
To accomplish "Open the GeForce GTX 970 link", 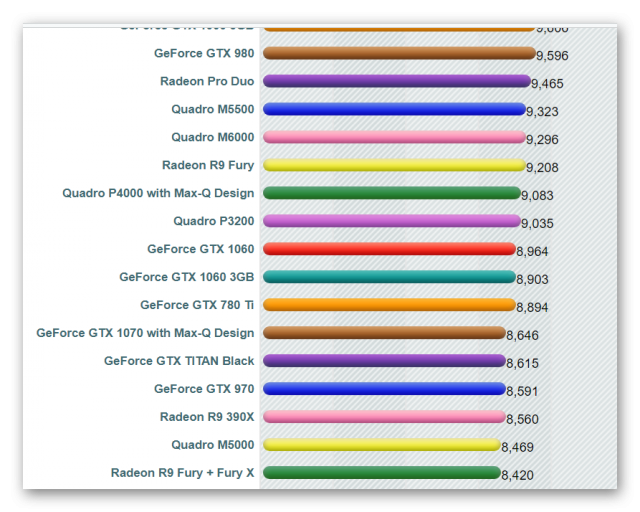I will 204,389.
